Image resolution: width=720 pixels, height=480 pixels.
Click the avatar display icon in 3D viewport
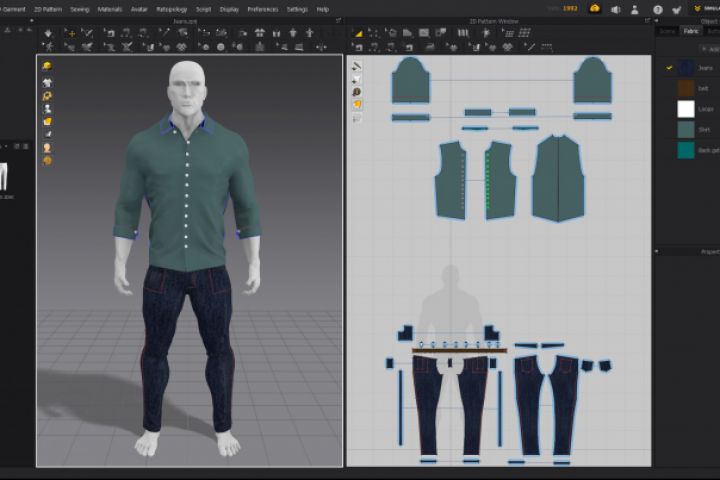tap(47, 108)
